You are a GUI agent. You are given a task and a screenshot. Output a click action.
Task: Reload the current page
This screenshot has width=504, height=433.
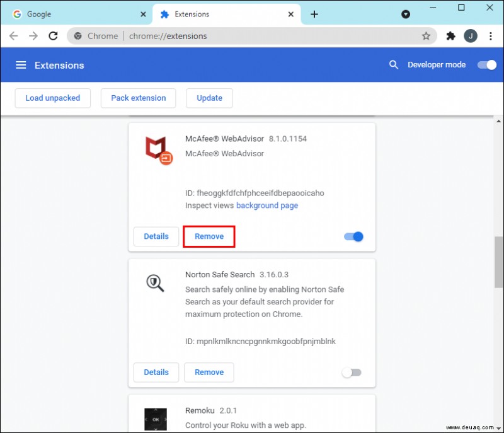click(53, 36)
